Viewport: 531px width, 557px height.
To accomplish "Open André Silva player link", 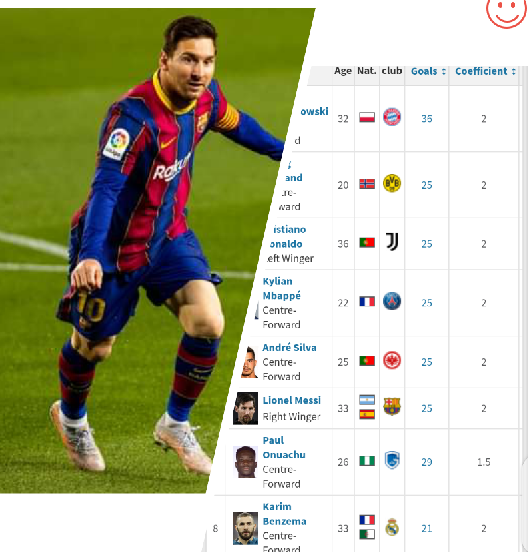I will pyautogui.click(x=289, y=348).
